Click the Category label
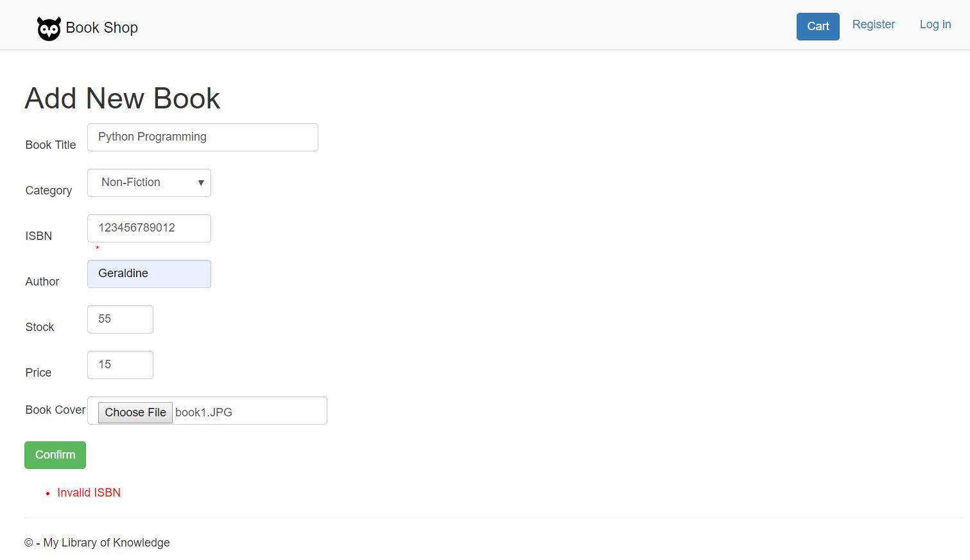 (x=49, y=191)
